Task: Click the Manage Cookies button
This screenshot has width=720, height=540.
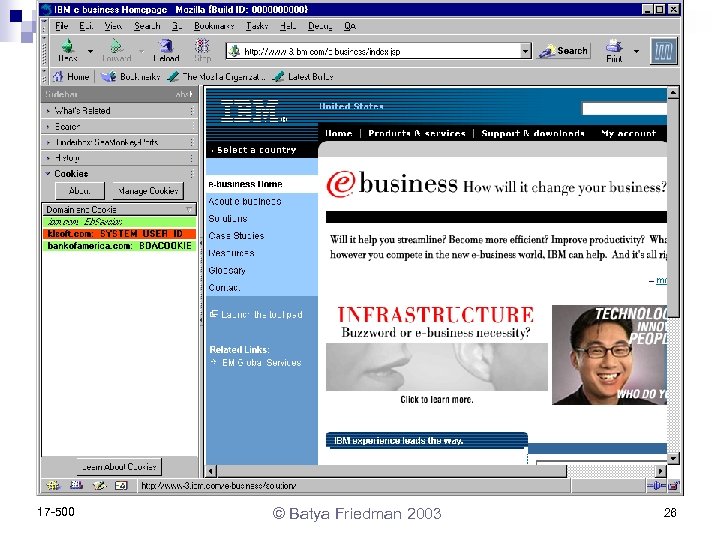Action: coord(148,191)
